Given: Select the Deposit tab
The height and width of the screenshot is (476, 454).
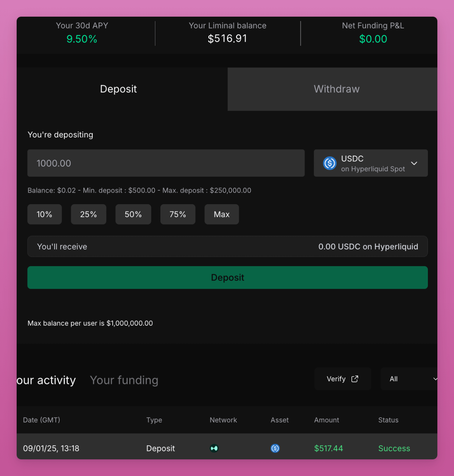Looking at the screenshot, I should point(118,89).
